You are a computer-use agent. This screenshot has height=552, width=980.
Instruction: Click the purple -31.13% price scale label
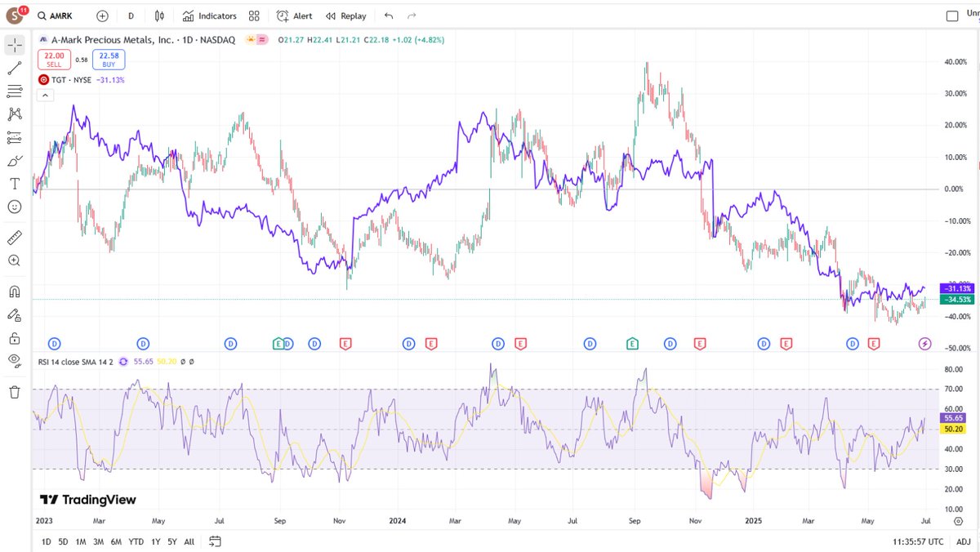(957, 289)
